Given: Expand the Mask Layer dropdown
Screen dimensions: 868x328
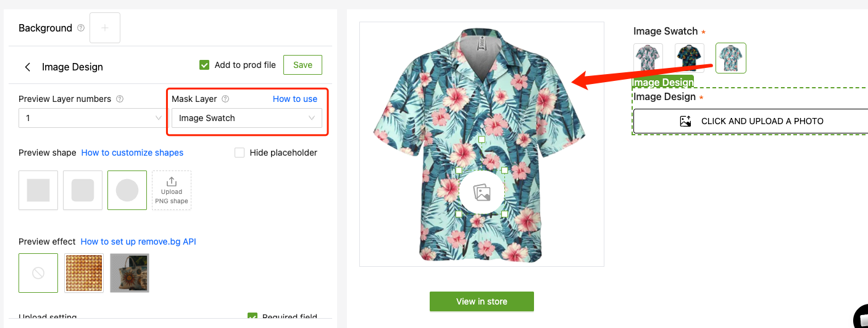Looking at the screenshot, I should click(246, 118).
